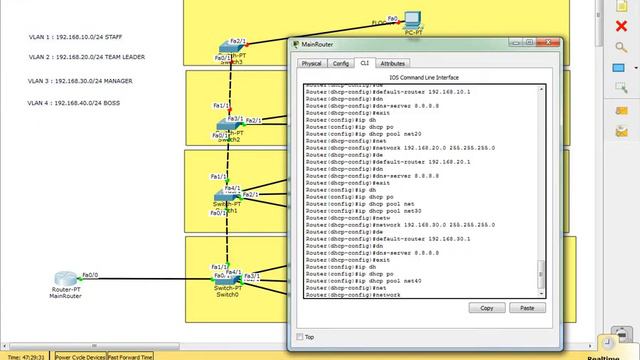Click the Copy button

pyautogui.click(x=487, y=308)
